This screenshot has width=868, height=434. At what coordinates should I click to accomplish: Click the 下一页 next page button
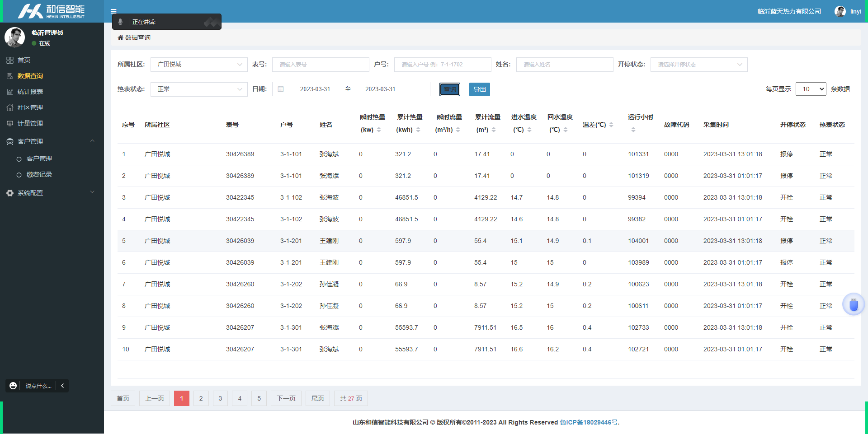tap(286, 398)
